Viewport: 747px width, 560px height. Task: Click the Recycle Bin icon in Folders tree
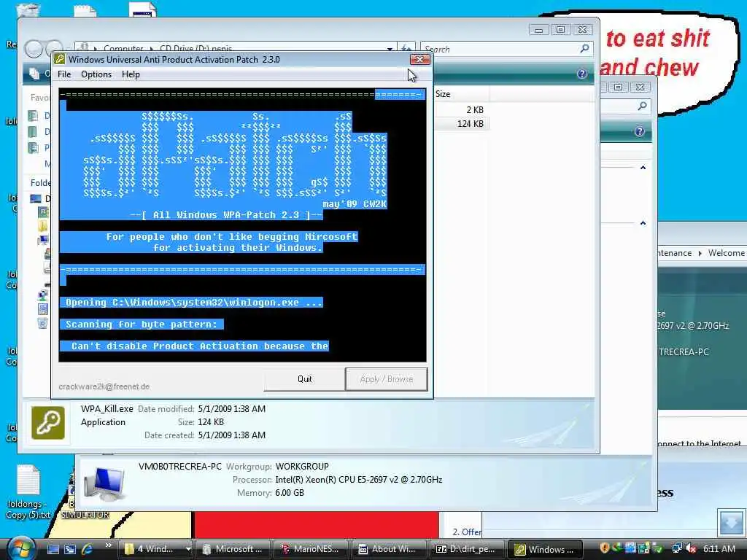(x=42, y=324)
